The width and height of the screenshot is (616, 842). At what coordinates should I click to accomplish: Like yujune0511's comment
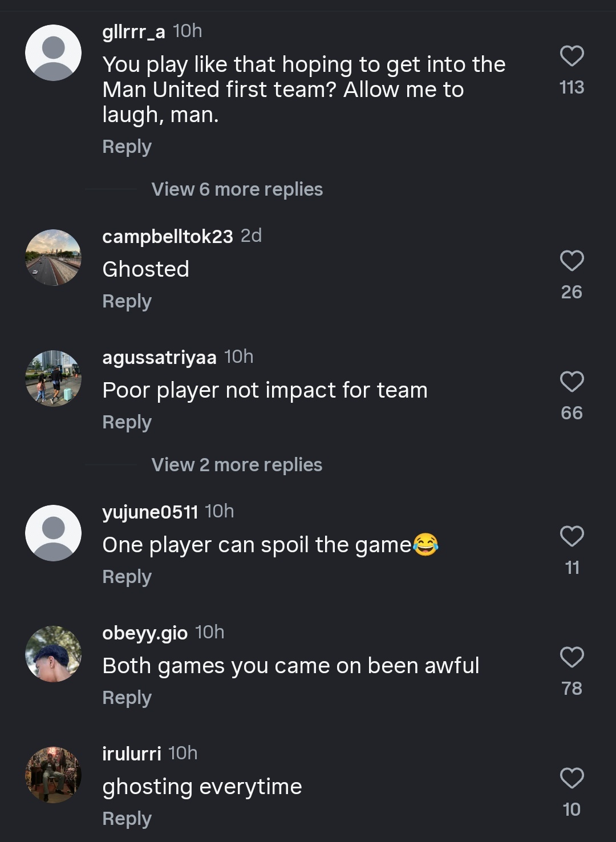click(x=572, y=536)
